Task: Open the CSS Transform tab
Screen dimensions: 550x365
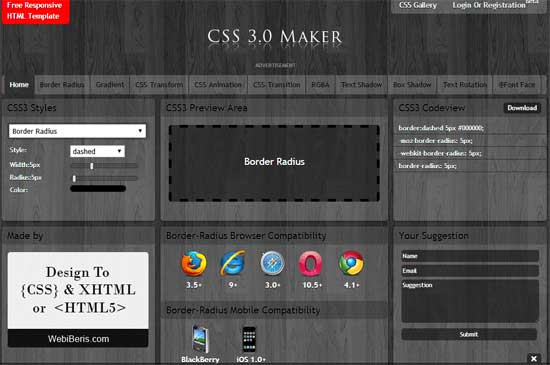Action: point(159,85)
